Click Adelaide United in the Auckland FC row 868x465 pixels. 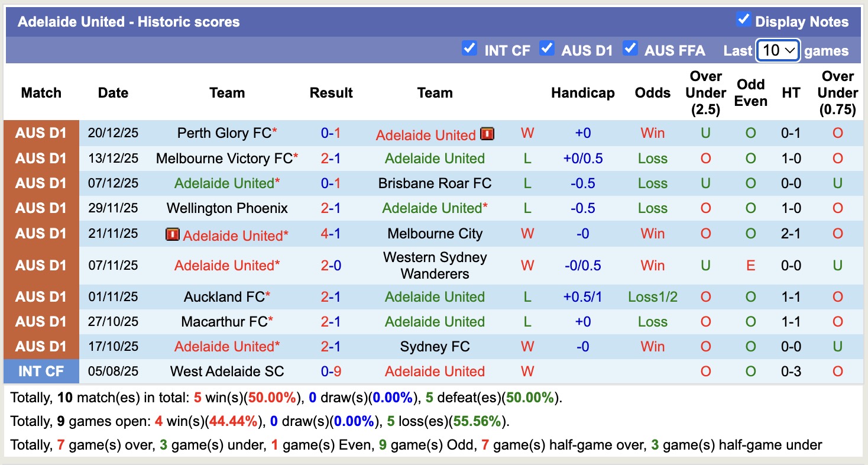[435, 296]
